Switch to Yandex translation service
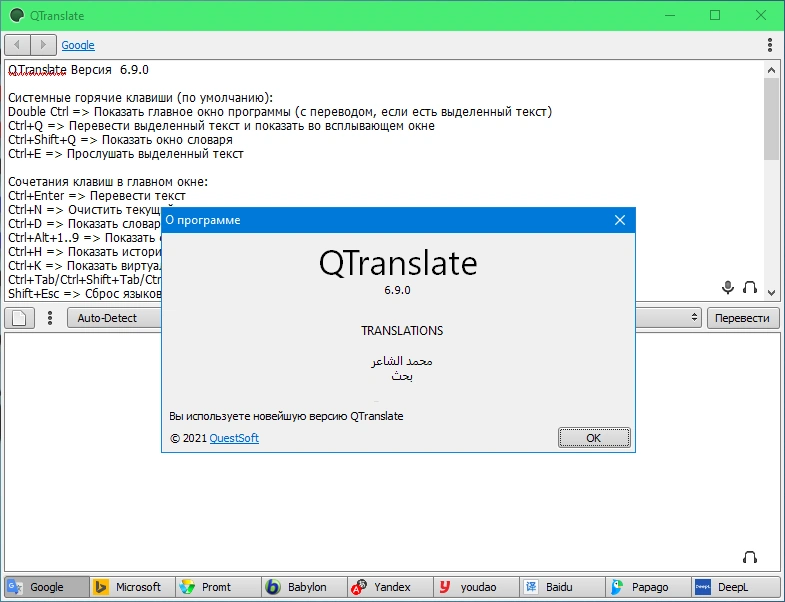 point(390,586)
